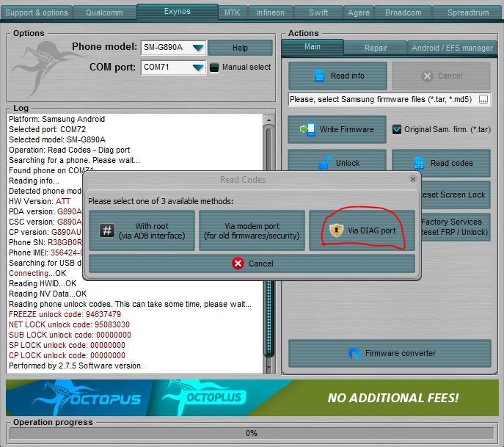The height and width of the screenshot is (447, 504).
Task: Click the CP LOCK unlock code line
Action: tap(67, 355)
